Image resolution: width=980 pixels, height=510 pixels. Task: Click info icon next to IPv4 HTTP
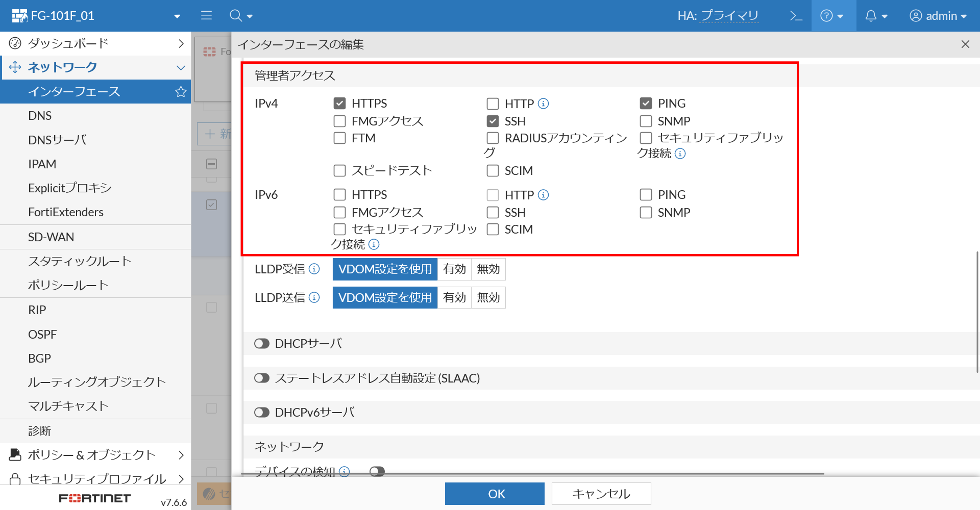(x=543, y=104)
